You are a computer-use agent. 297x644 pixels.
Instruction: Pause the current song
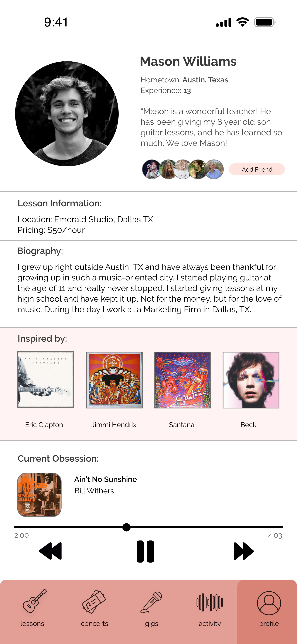(145, 551)
